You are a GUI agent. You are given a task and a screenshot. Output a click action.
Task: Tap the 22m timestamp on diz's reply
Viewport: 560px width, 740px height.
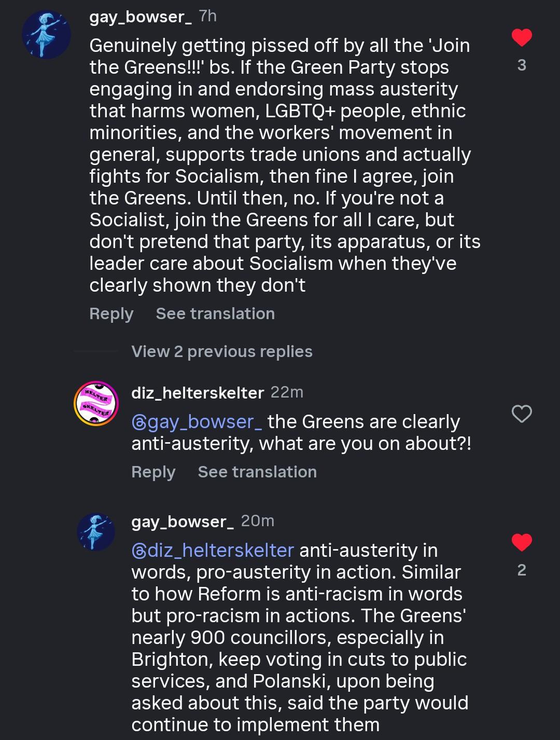pos(287,392)
